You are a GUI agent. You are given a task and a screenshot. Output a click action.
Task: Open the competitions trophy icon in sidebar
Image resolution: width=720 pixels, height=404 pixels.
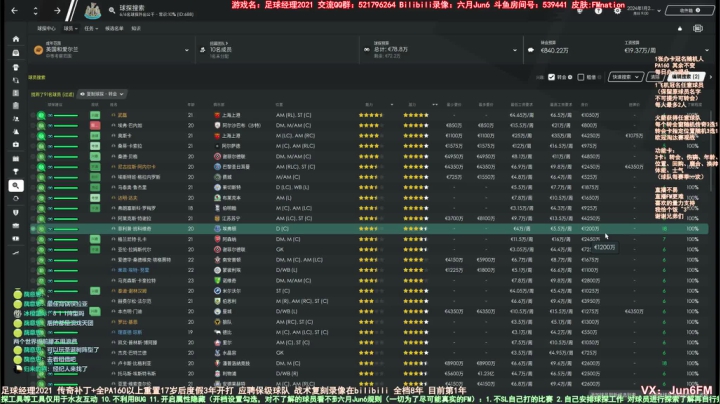16,172
